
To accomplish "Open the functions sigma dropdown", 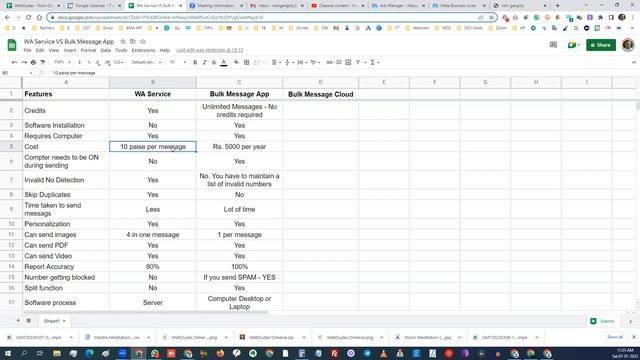I will point(375,62).
